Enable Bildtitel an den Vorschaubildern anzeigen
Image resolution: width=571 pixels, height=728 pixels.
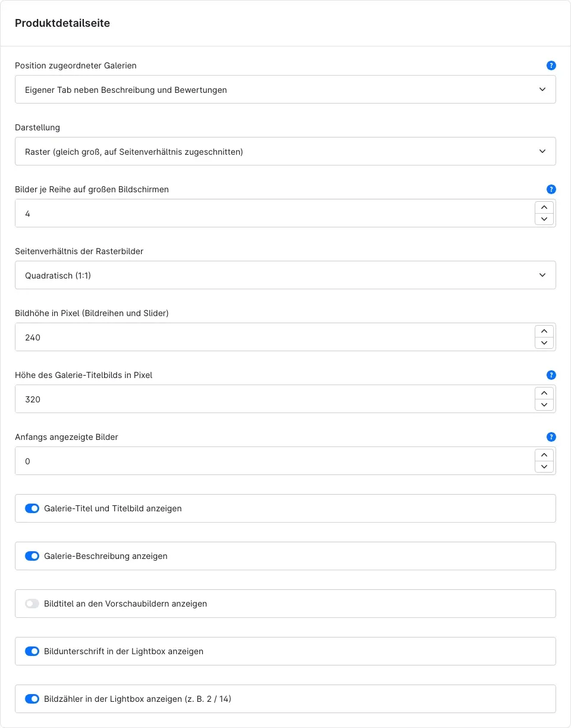pos(32,604)
